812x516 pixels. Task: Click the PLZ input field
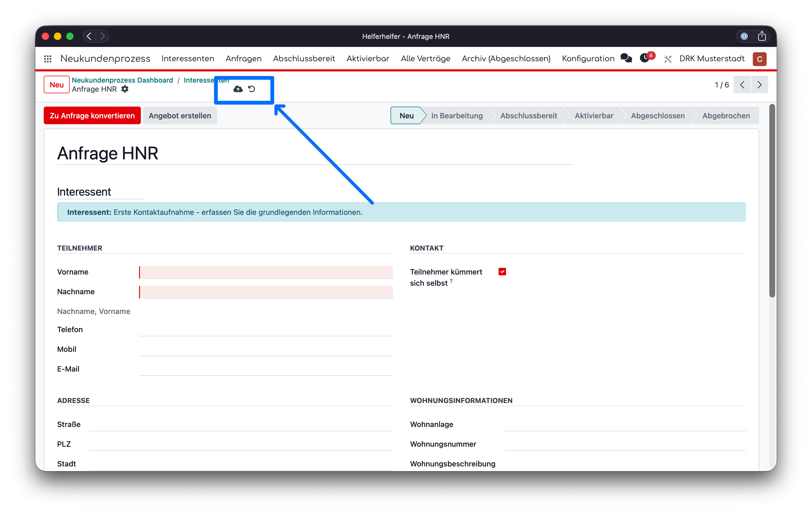click(x=241, y=444)
